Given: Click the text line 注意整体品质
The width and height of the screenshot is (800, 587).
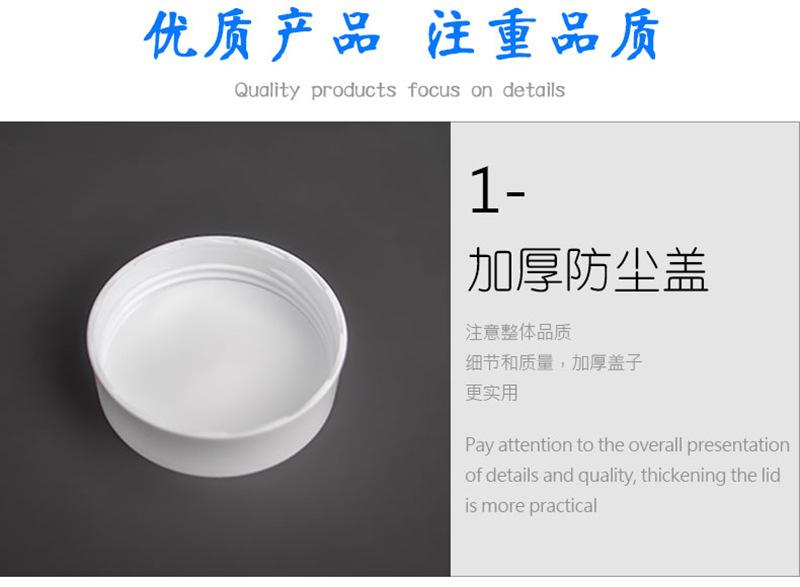Looking at the screenshot, I should tap(518, 332).
